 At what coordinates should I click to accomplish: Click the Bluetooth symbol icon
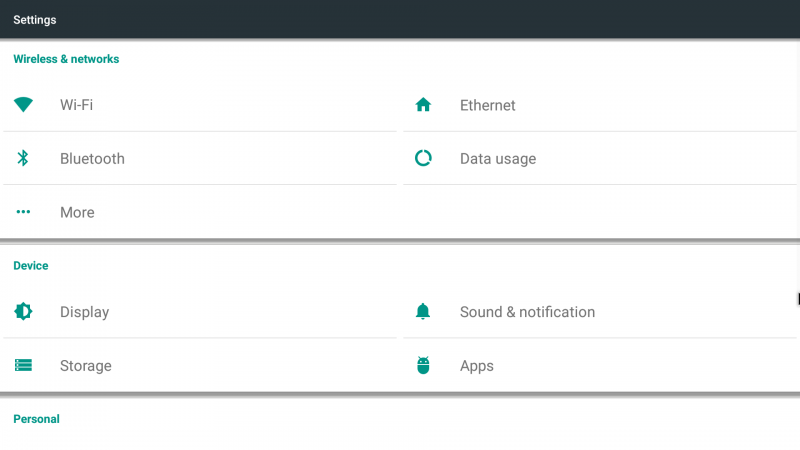point(23,158)
